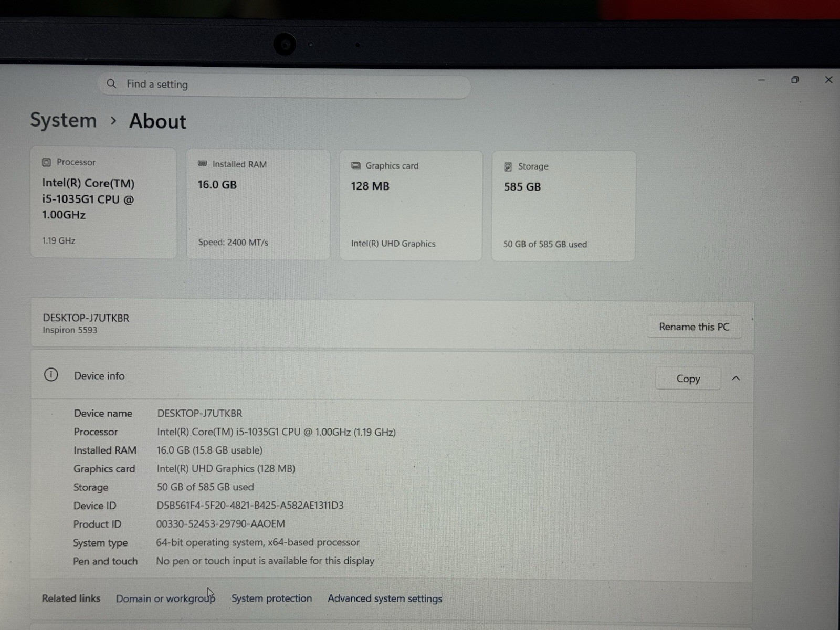Select Product ID 00330-52453-29790-AAOEM

tap(220, 524)
